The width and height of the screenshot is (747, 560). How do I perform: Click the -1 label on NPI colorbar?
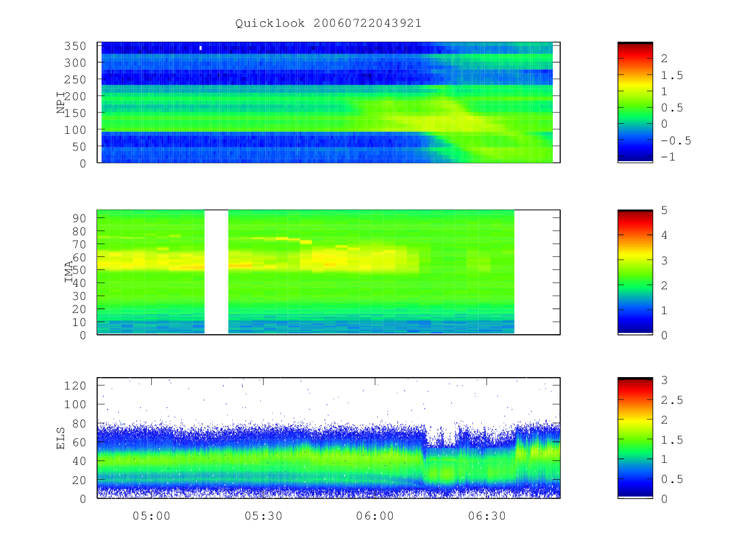(669, 157)
